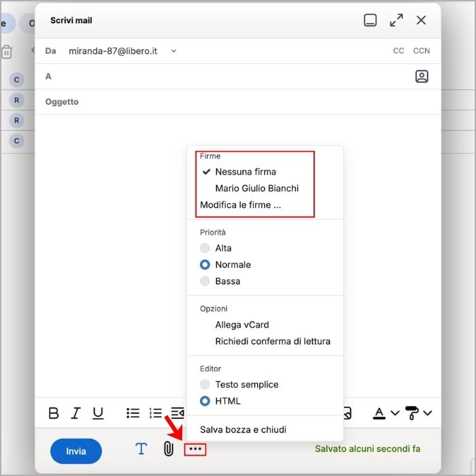Viewport: 476px width, 476px height.
Task: Click the image insert icon behind menu
Action: pyautogui.click(x=347, y=413)
